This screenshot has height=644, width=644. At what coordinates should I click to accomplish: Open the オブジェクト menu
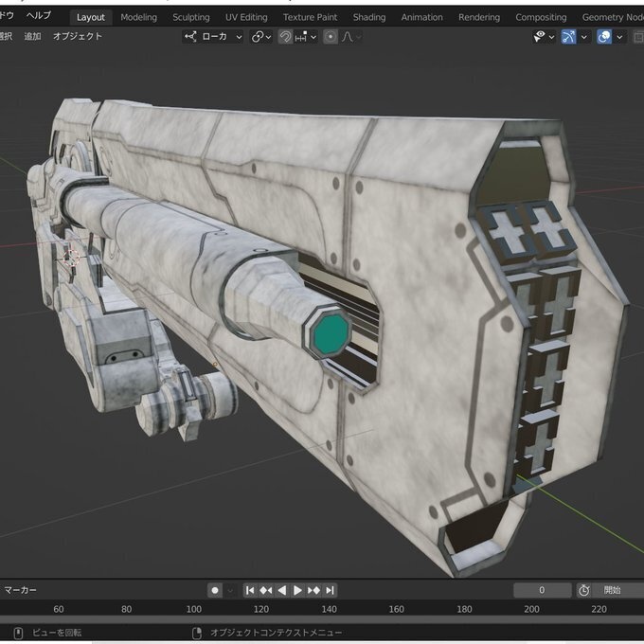coord(78,36)
